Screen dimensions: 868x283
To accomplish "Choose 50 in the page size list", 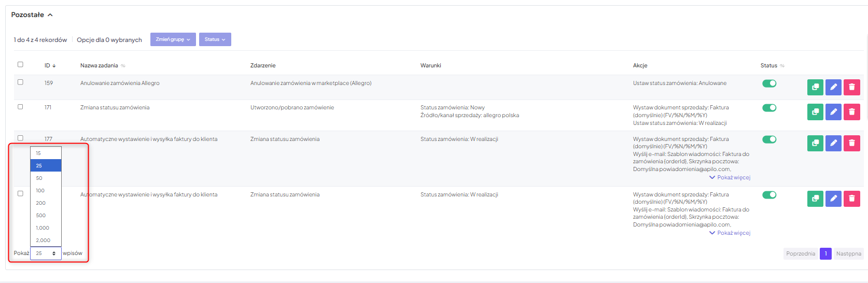I will 39,178.
